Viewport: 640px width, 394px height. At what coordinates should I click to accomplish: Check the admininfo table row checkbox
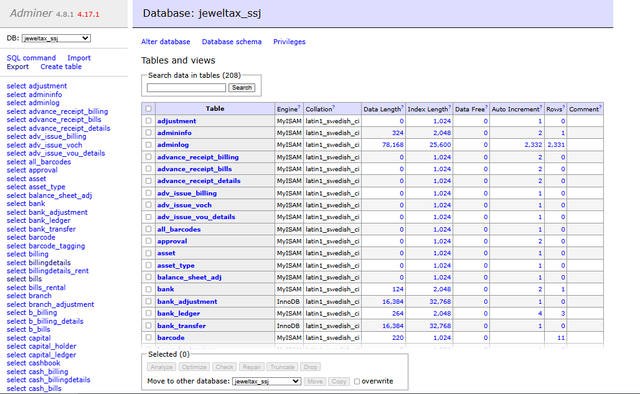(x=148, y=133)
